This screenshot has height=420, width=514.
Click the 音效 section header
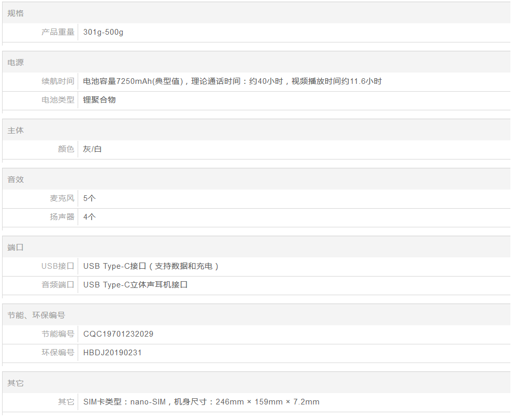(x=16, y=180)
